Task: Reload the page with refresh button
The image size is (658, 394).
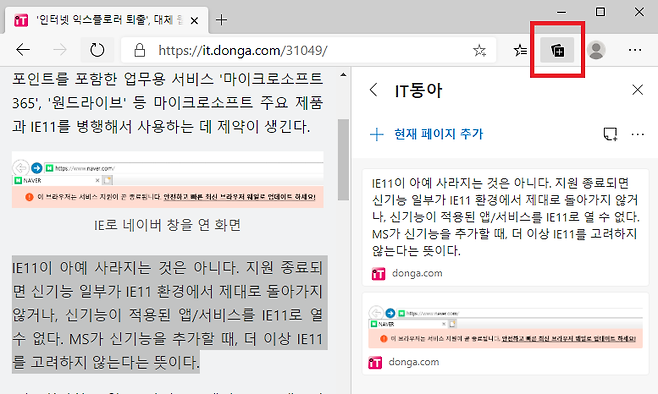Action: 97,50
